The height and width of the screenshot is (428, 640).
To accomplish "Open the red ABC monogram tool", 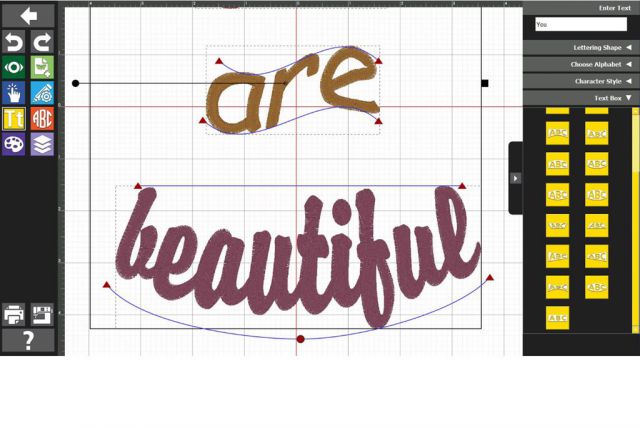I will 42,119.
